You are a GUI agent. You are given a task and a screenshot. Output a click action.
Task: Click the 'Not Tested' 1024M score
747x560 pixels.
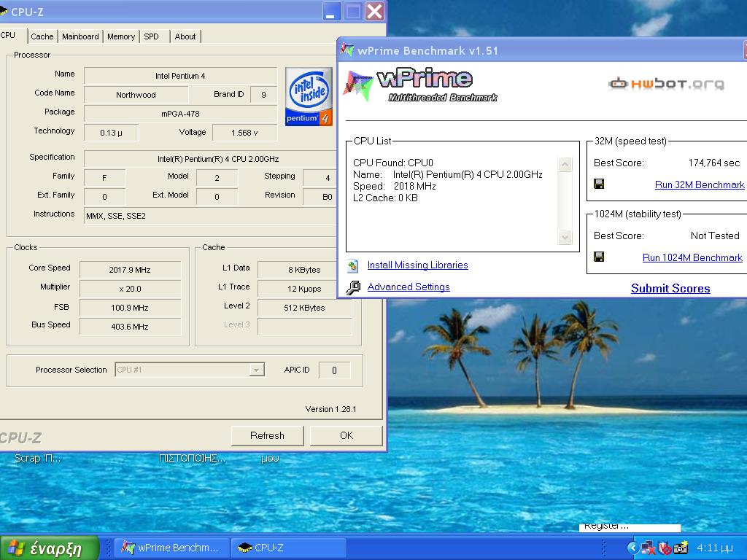point(715,236)
